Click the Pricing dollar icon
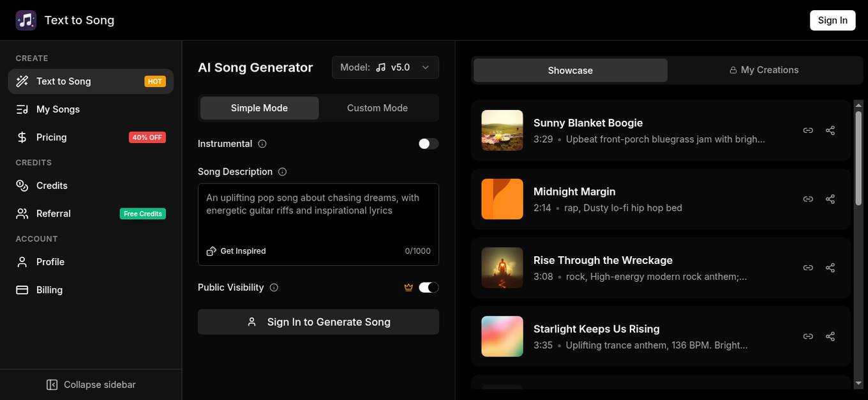868x400 pixels. (21, 137)
